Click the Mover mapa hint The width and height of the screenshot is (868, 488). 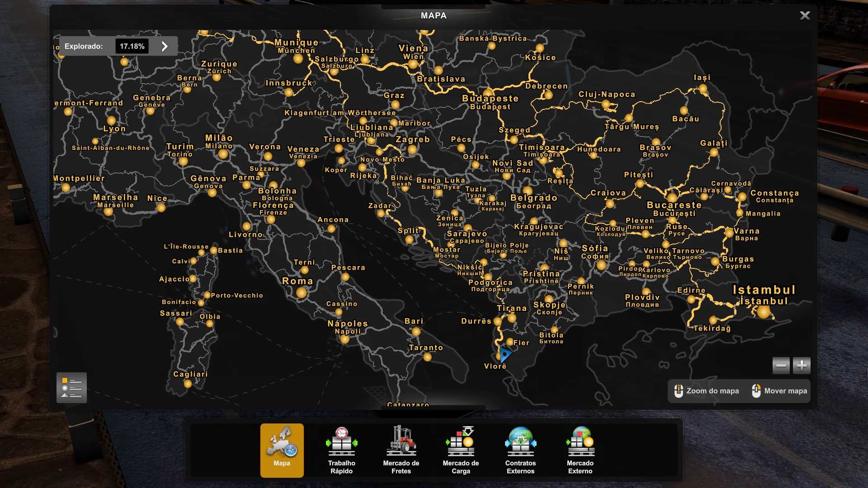pos(779,391)
